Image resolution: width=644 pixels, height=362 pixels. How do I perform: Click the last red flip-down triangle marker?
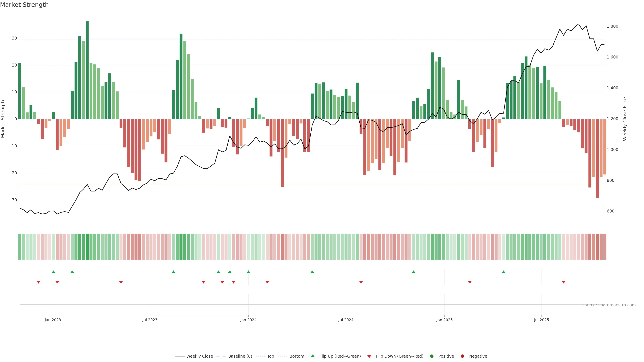point(563,282)
